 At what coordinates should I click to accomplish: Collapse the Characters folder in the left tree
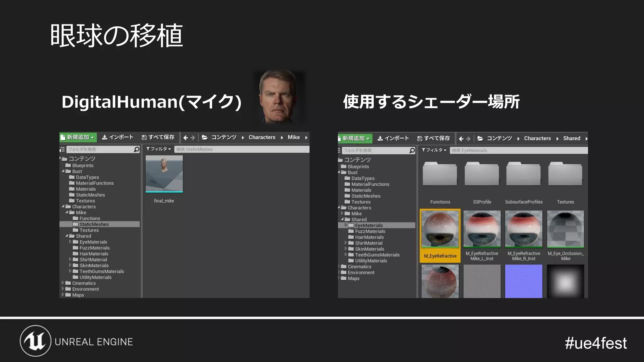(63, 206)
